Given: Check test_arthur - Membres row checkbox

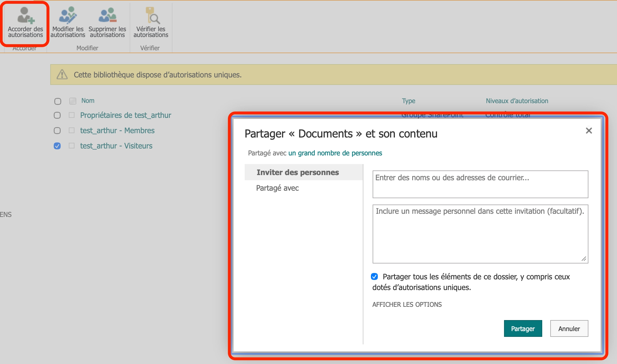Looking at the screenshot, I should click(57, 131).
